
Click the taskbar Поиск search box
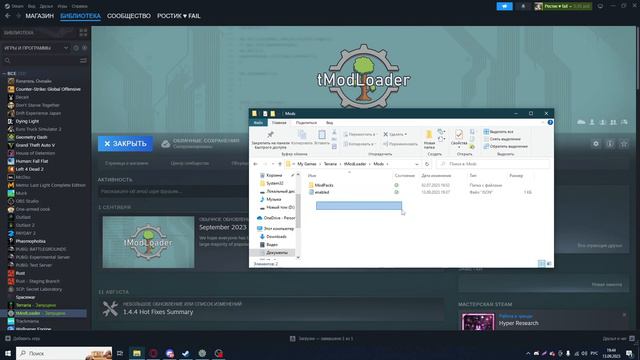pyautogui.click(x=64, y=353)
